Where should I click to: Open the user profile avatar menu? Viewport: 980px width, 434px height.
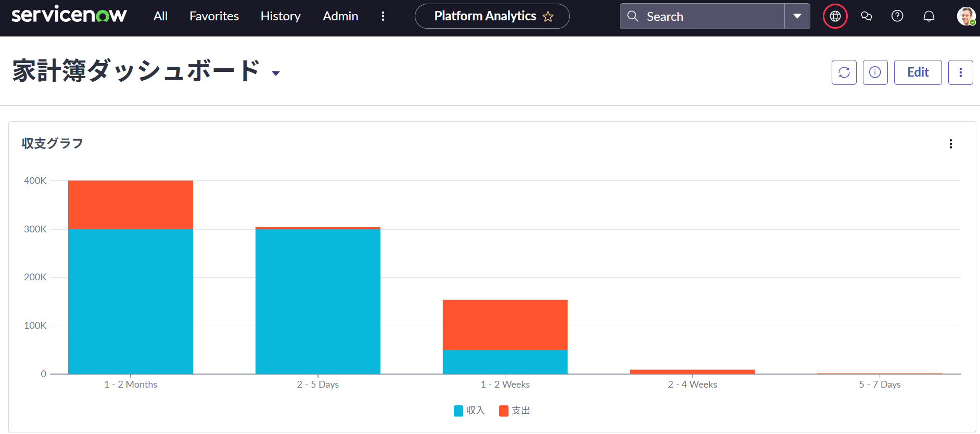[966, 16]
